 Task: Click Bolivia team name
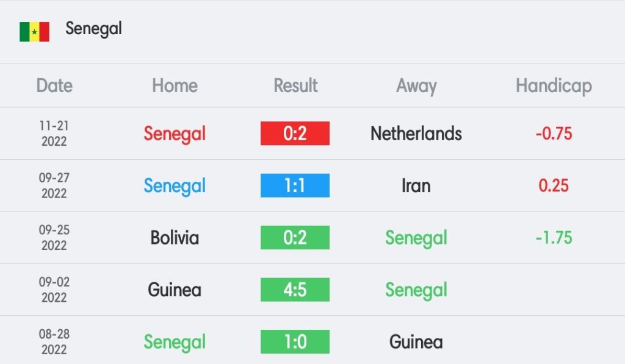pyautogui.click(x=175, y=238)
